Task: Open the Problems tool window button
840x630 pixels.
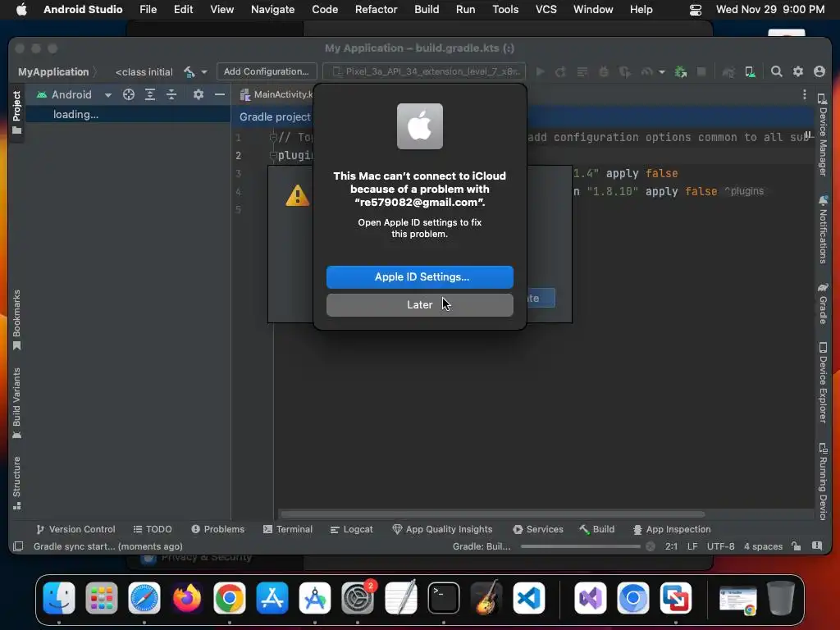Action: (x=217, y=529)
